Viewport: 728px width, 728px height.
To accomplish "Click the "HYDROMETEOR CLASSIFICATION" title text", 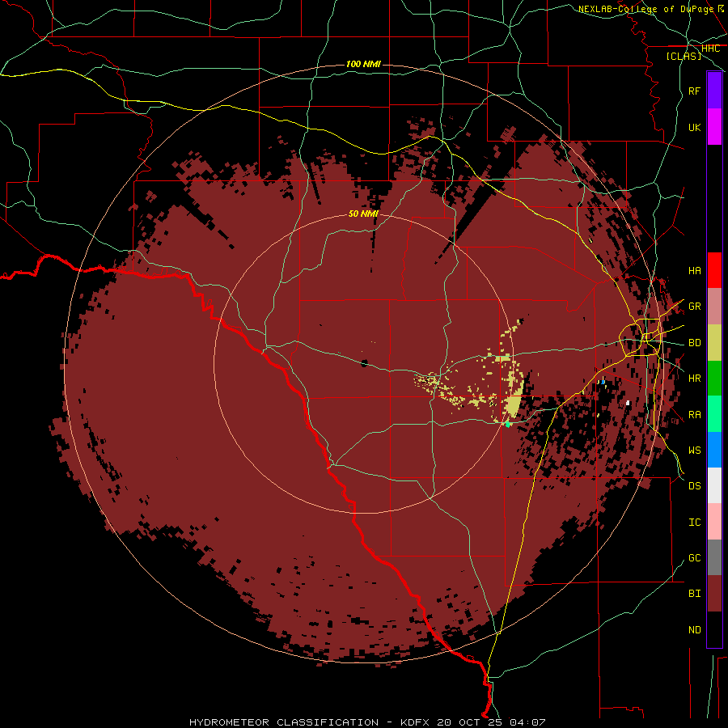I will pyautogui.click(x=284, y=722).
